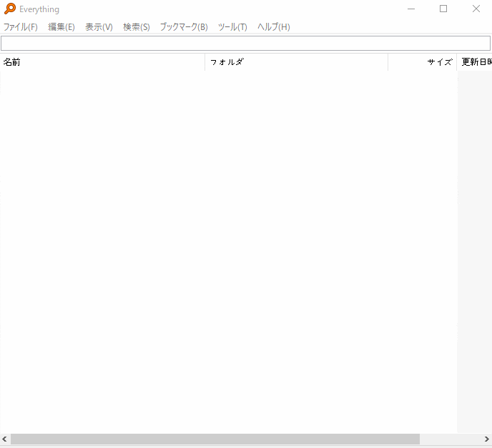Screen dimensions: 492x448
Task: Click the horizontal scrollbar right arrow
Action: coord(487,439)
